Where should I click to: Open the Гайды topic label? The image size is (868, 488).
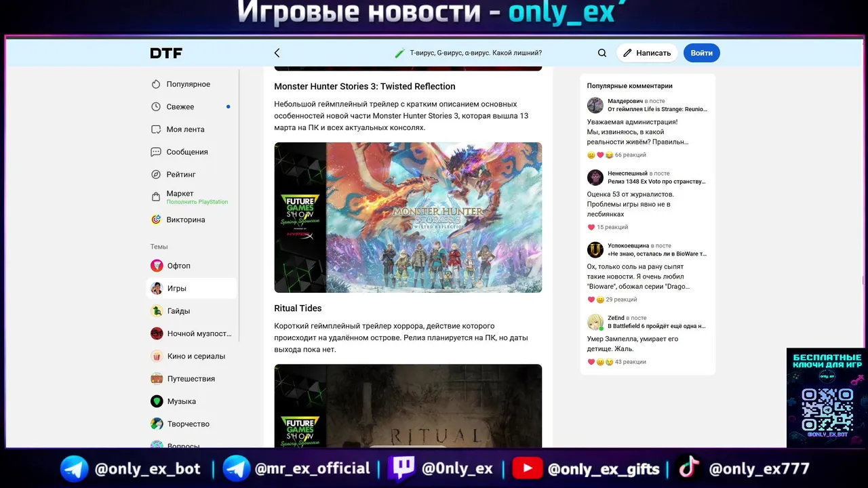[x=179, y=311]
